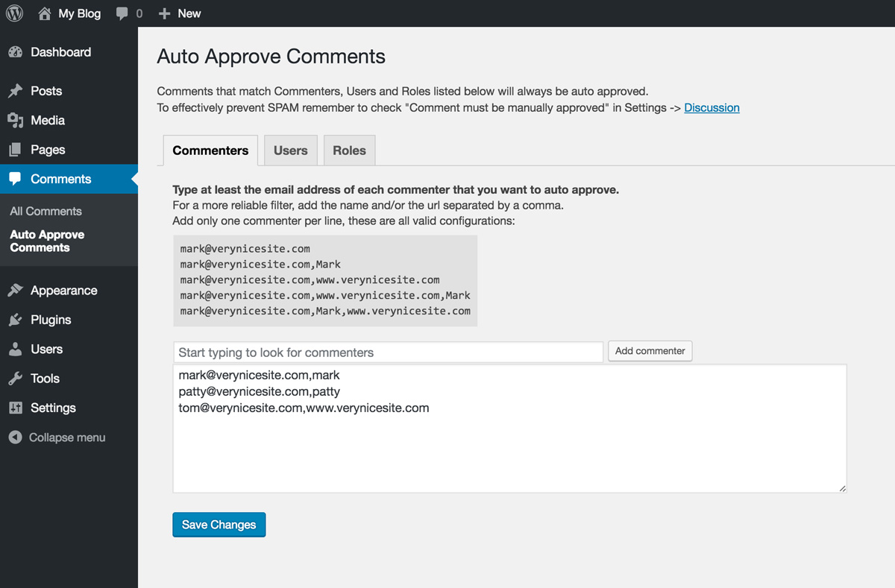This screenshot has height=588, width=895.
Task: Switch to the Users tab
Action: [x=290, y=151]
